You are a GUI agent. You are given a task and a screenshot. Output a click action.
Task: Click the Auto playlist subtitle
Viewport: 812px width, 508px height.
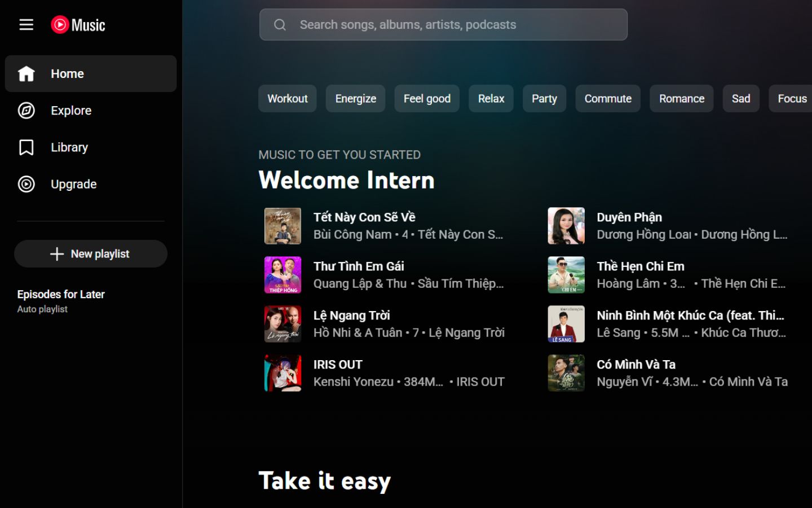tap(42, 309)
